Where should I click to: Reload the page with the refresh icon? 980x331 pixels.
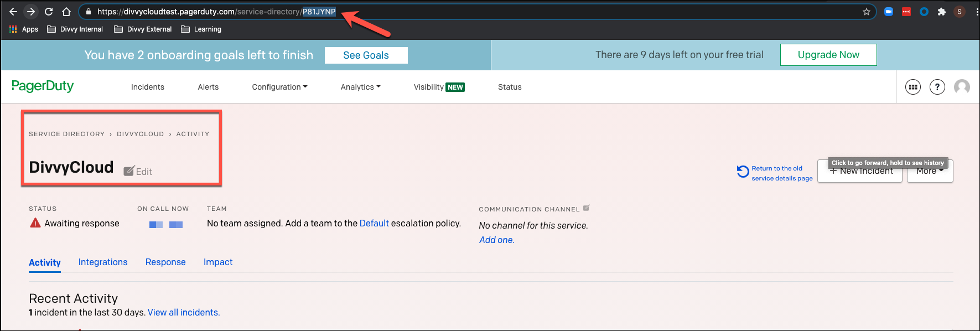click(x=49, y=12)
